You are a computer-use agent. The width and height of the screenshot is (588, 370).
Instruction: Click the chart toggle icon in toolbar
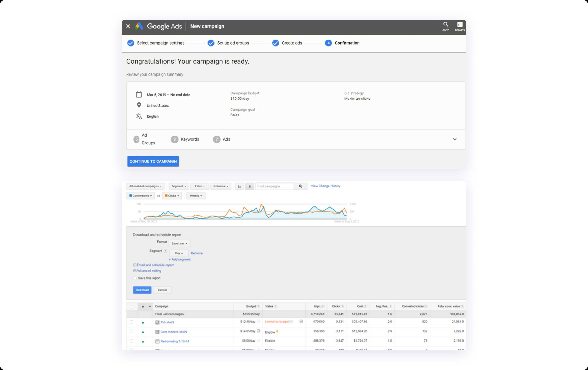click(240, 186)
